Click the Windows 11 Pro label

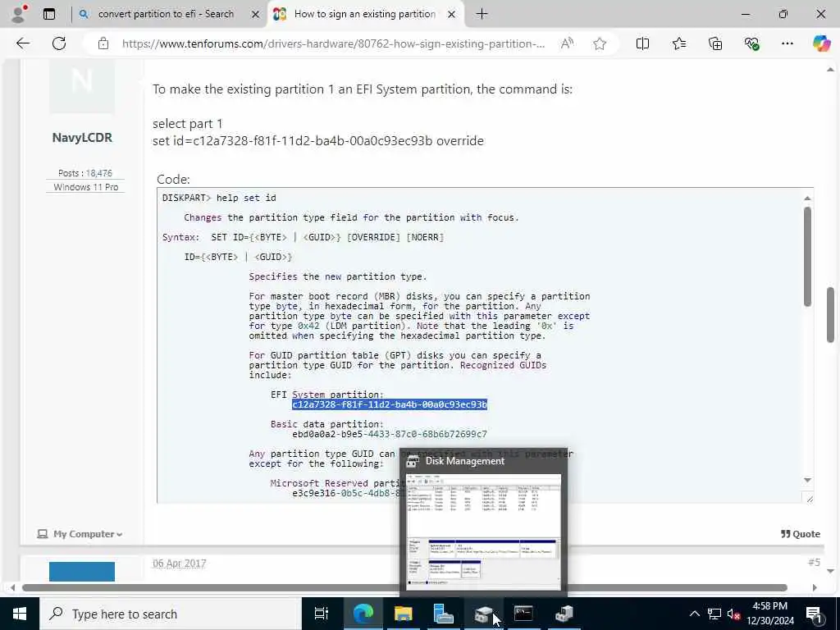[85, 187]
